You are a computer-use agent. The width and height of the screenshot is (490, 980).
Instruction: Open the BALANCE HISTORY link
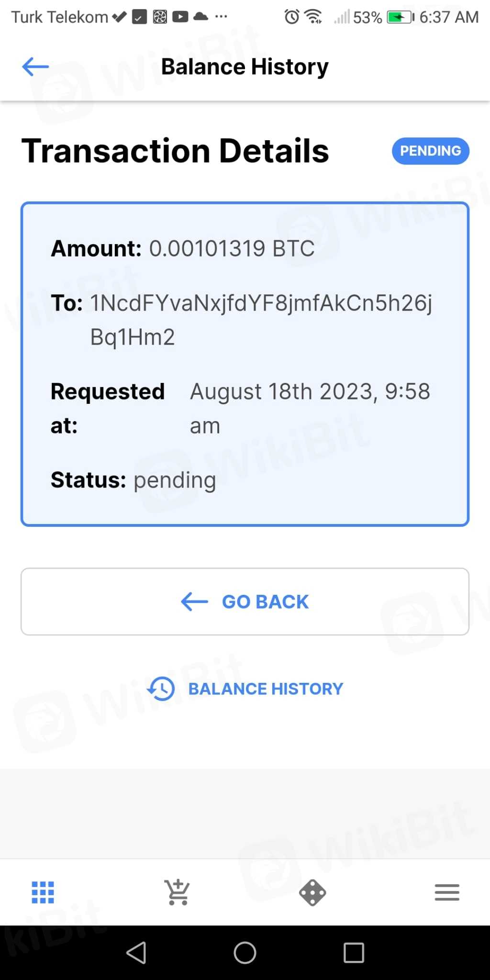pyautogui.click(x=266, y=689)
